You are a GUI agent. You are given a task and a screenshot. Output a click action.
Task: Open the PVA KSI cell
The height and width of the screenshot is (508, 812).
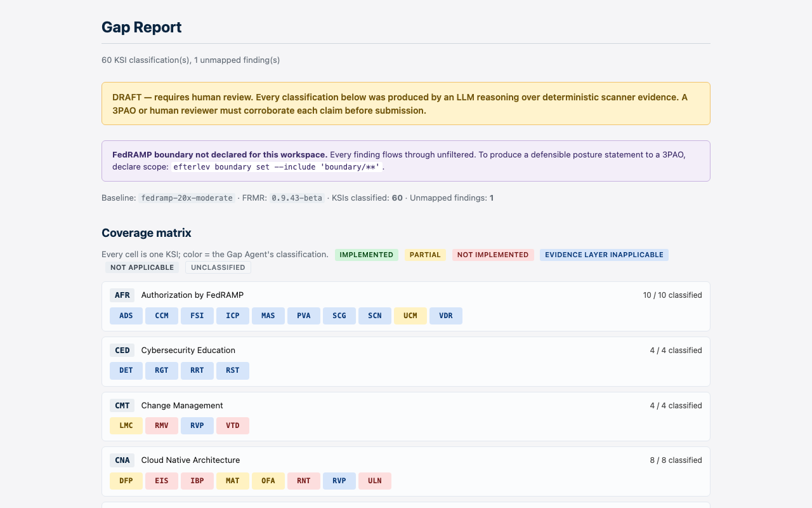[304, 316]
